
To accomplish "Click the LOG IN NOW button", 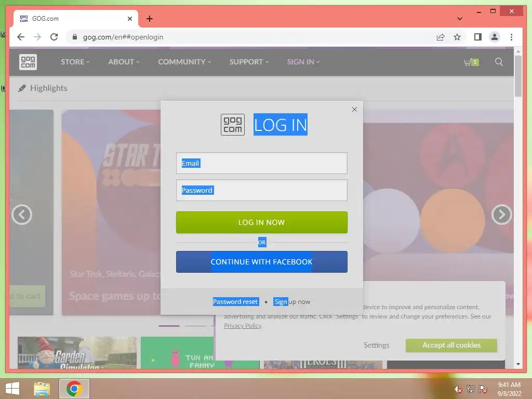I will tap(262, 222).
